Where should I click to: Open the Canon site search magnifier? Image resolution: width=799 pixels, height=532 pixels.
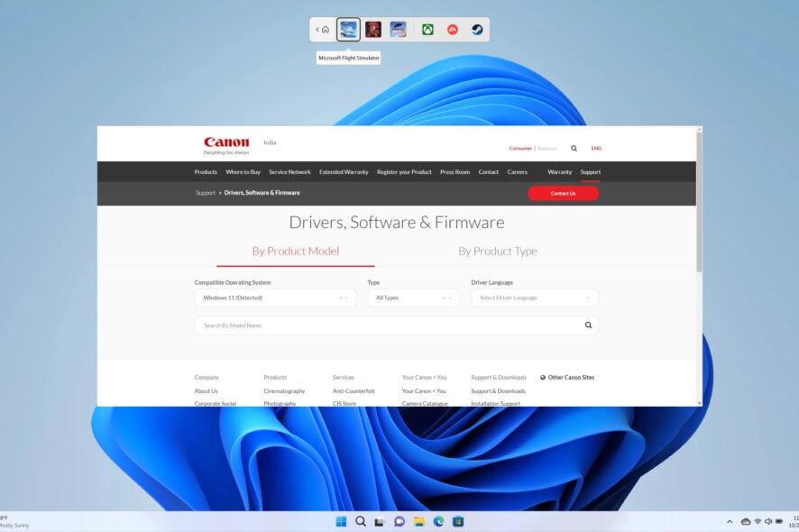tap(574, 148)
